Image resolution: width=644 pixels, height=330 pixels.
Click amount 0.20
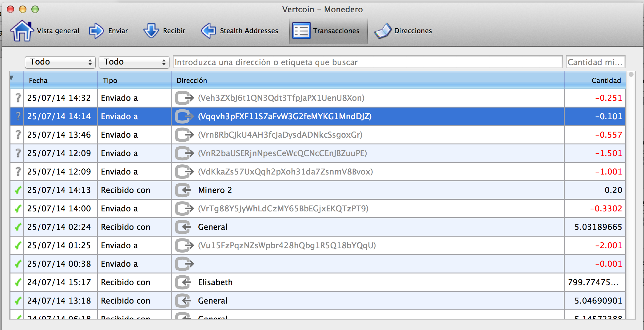click(x=614, y=190)
